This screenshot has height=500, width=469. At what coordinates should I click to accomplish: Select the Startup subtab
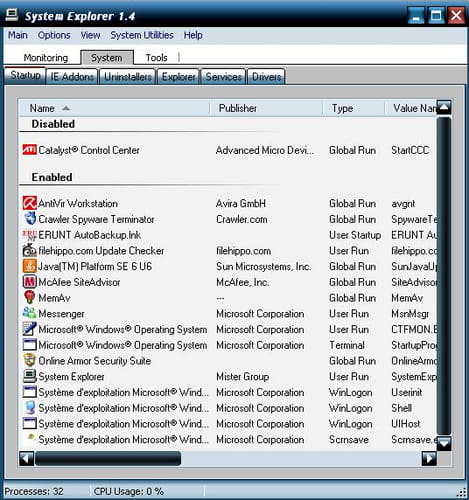(x=25, y=75)
